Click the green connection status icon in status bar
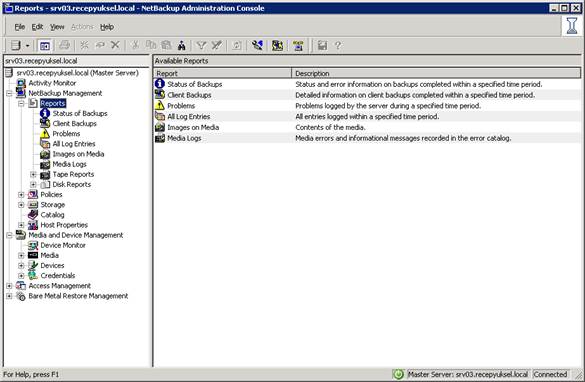 pyautogui.click(x=398, y=374)
